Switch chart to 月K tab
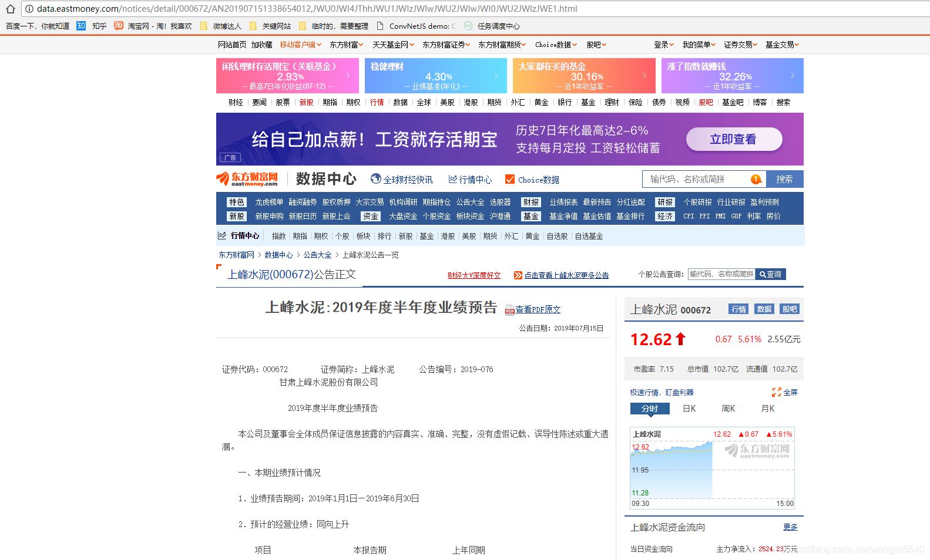Screen dimensions: 930x560 (768, 409)
